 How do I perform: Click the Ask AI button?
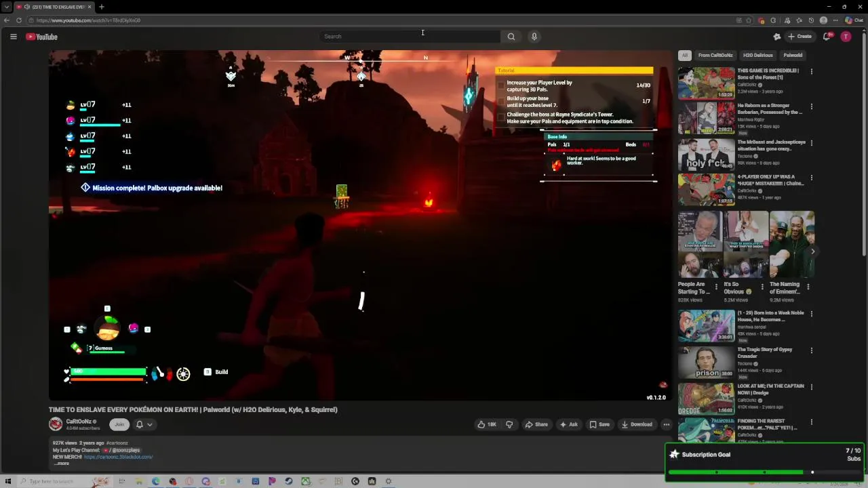[x=568, y=424]
